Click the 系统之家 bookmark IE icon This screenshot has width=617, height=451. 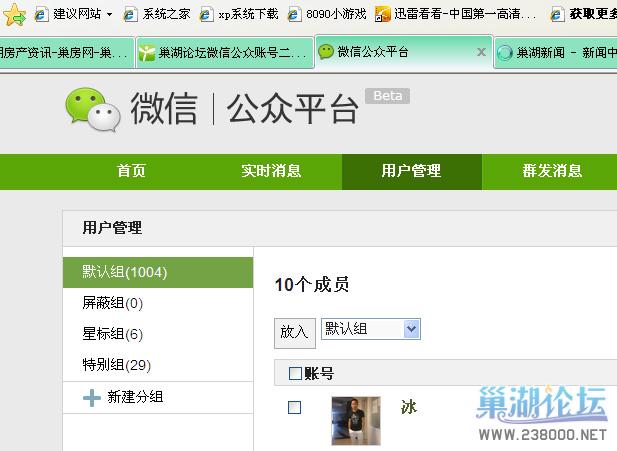click(x=131, y=15)
